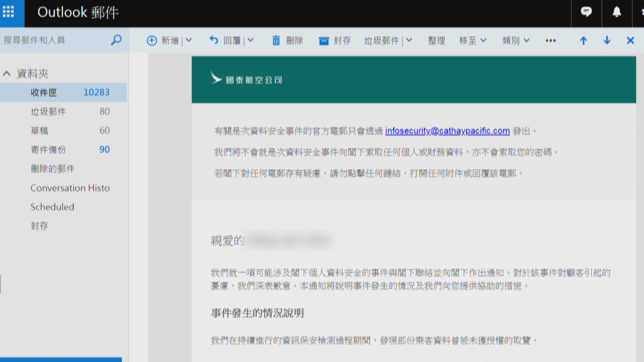Open the 類別 categories dropdown
Screen dimensions: 644x362
[x=516, y=41]
